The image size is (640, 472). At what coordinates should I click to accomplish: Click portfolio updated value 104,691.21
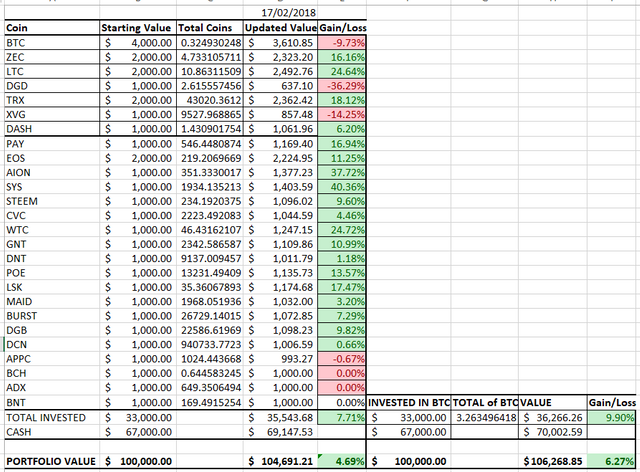pos(280,461)
